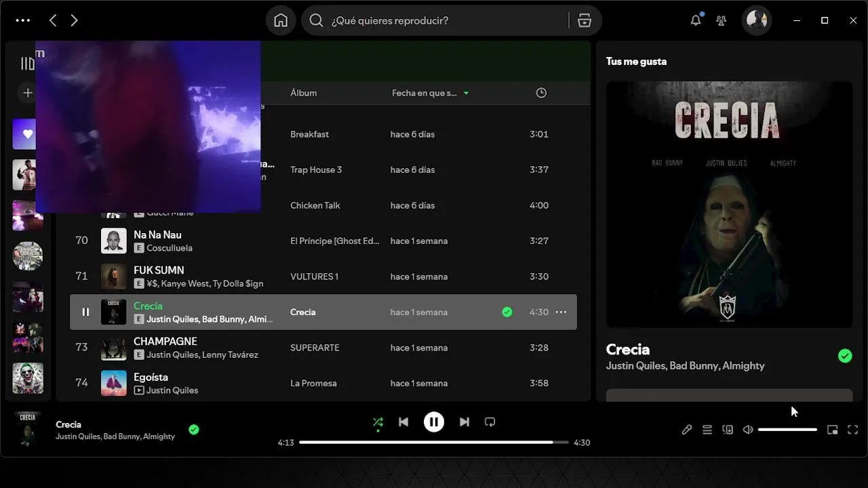The height and width of the screenshot is (488, 868).
Task: Open more options for Crecia row
Action: click(561, 312)
